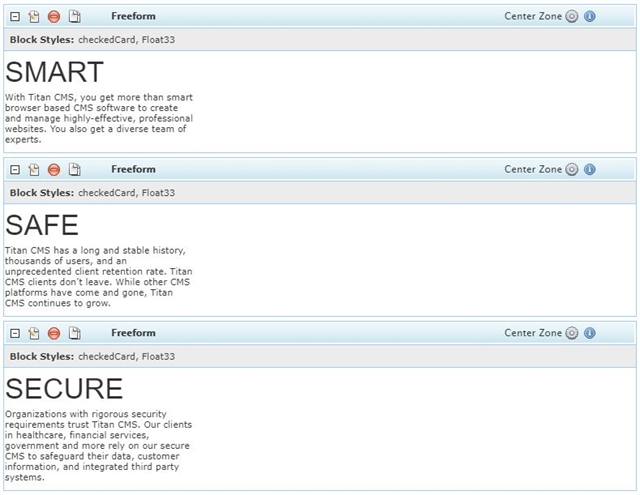Click paragraph starting 'Organizations with rigorous security'
The height and width of the screenshot is (495, 640).
(98, 446)
